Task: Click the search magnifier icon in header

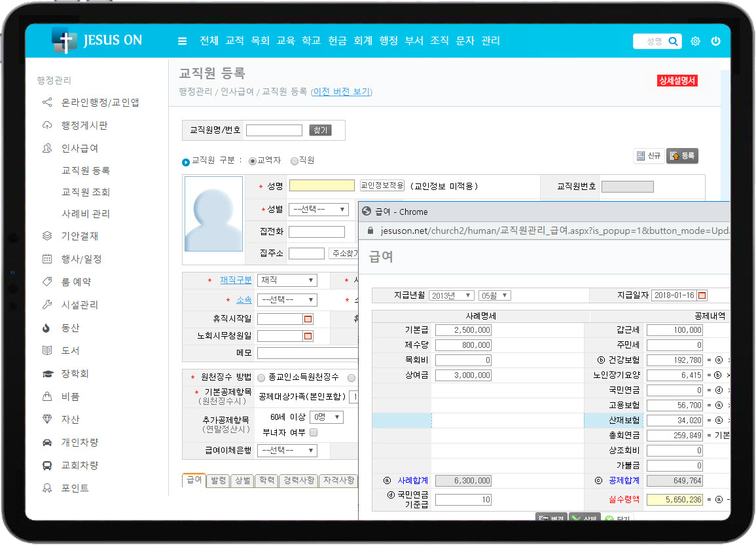Action: 672,41
